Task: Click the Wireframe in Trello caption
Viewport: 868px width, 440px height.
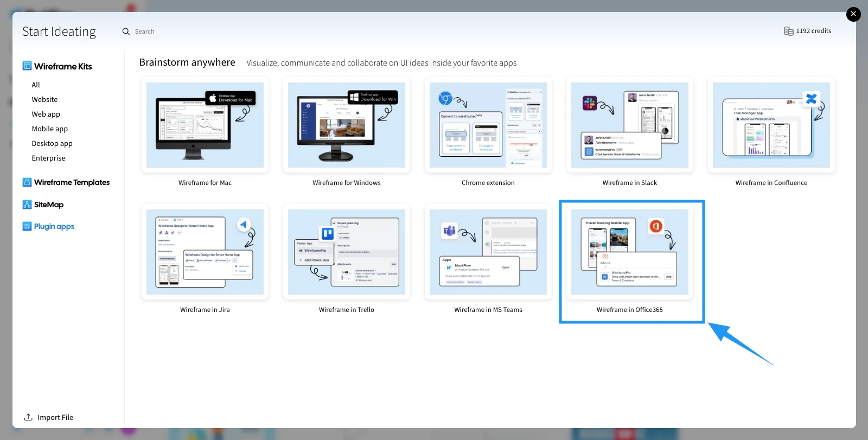Action: 347,310
